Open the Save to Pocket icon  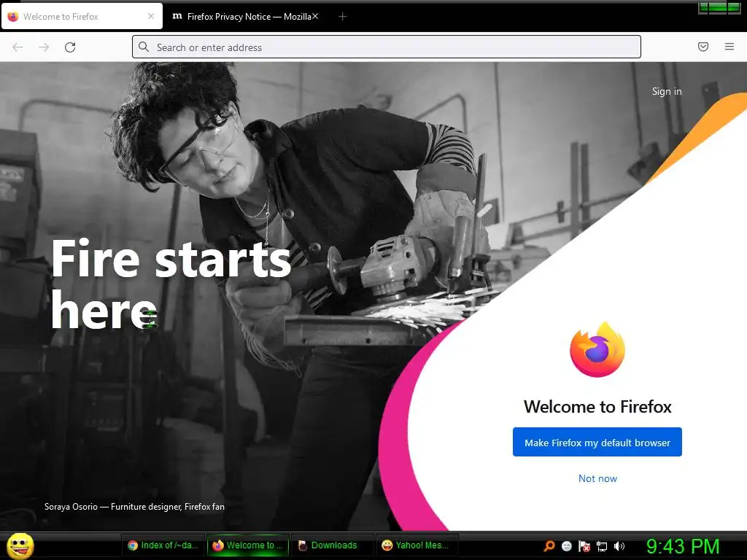click(703, 47)
